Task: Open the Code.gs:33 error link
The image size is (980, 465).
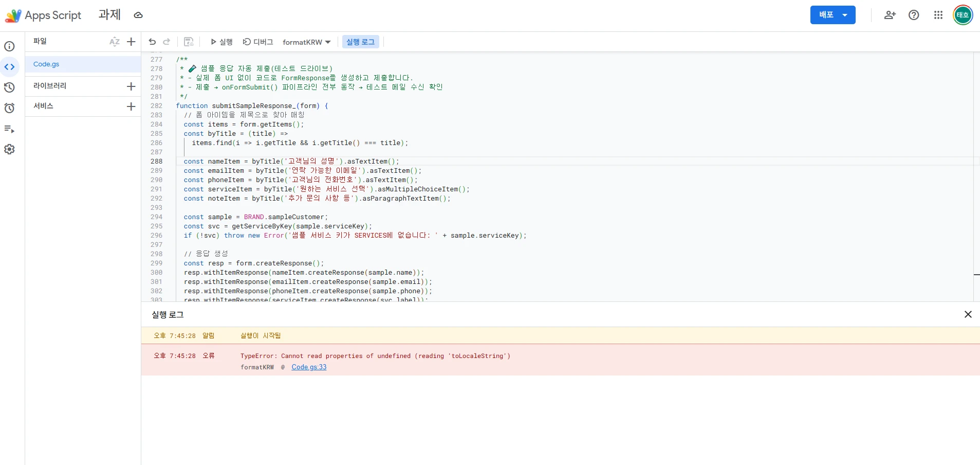Action: pyautogui.click(x=309, y=367)
